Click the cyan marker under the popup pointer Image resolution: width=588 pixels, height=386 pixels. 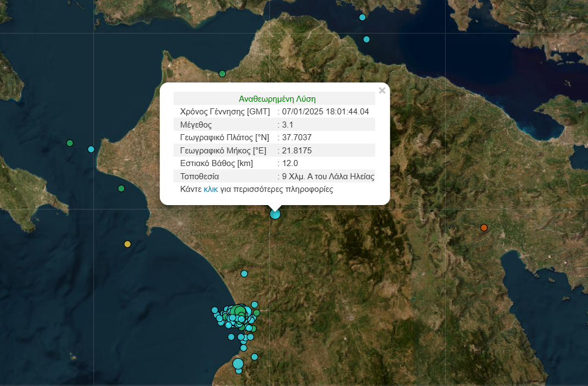(275, 214)
